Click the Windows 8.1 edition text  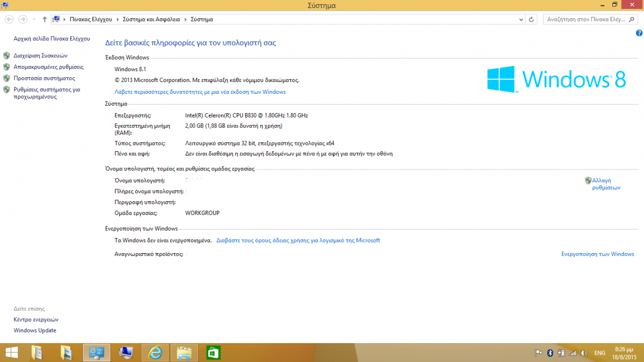(130, 69)
